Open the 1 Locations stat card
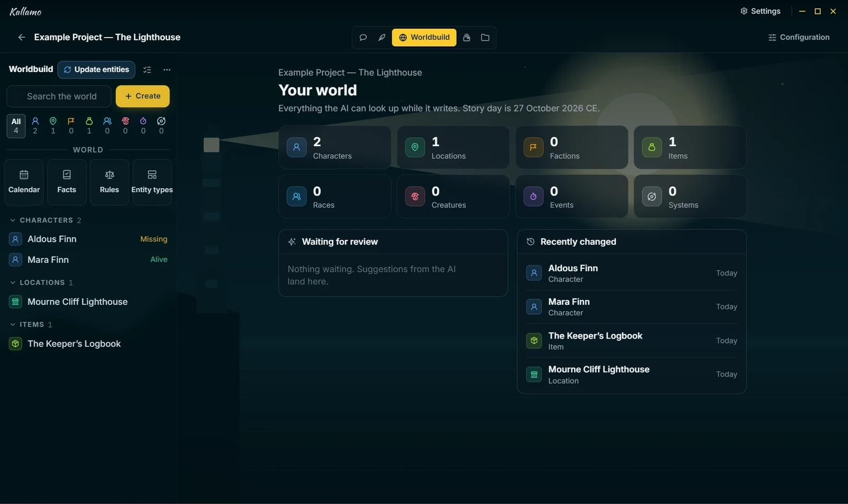 [x=453, y=147]
